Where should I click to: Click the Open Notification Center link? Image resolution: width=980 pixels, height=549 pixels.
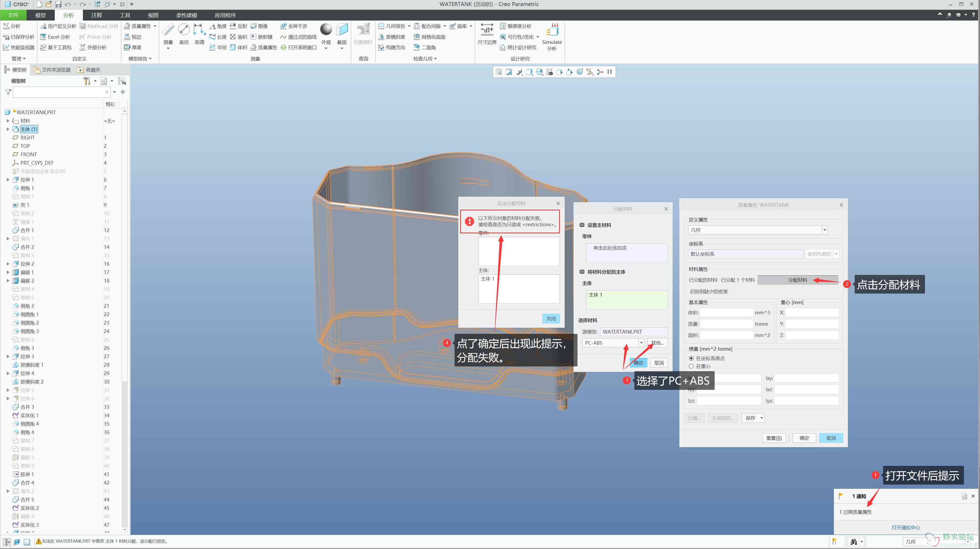906,528
